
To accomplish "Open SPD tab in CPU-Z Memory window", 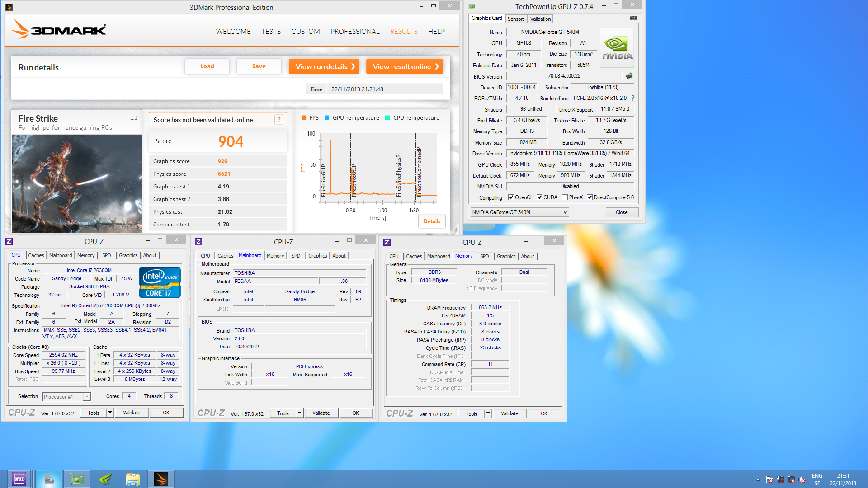I will point(484,256).
